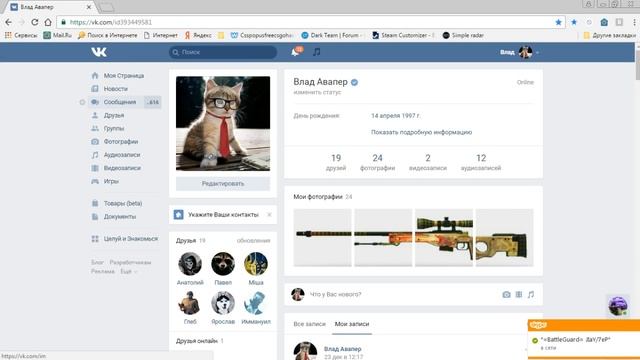Click Показать подробную информацию link
This screenshot has width=640, height=360.
(x=421, y=132)
